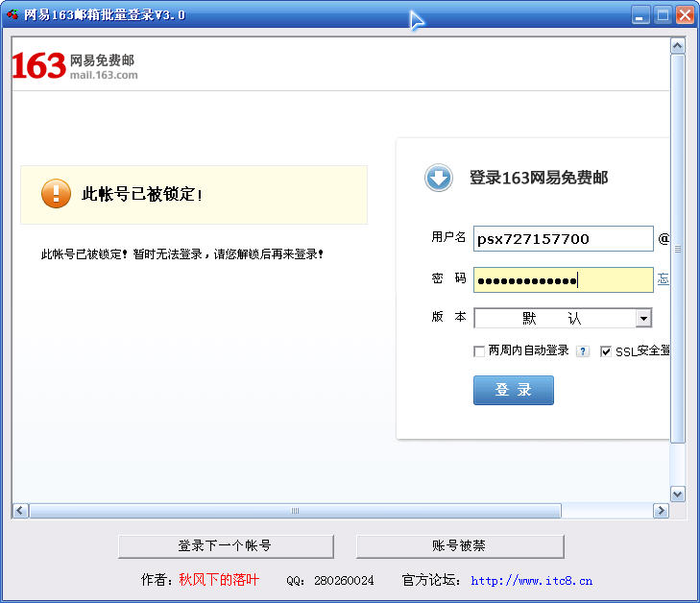Image resolution: width=700 pixels, height=603 pixels.
Task: Click the horizontal scrollbar right arrow
Action: pyautogui.click(x=661, y=510)
